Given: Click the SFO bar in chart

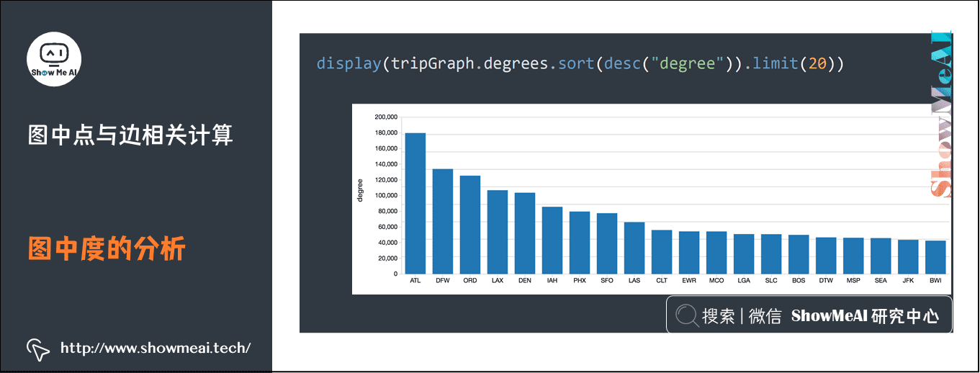Looking at the screenshot, I should pyautogui.click(x=607, y=243).
